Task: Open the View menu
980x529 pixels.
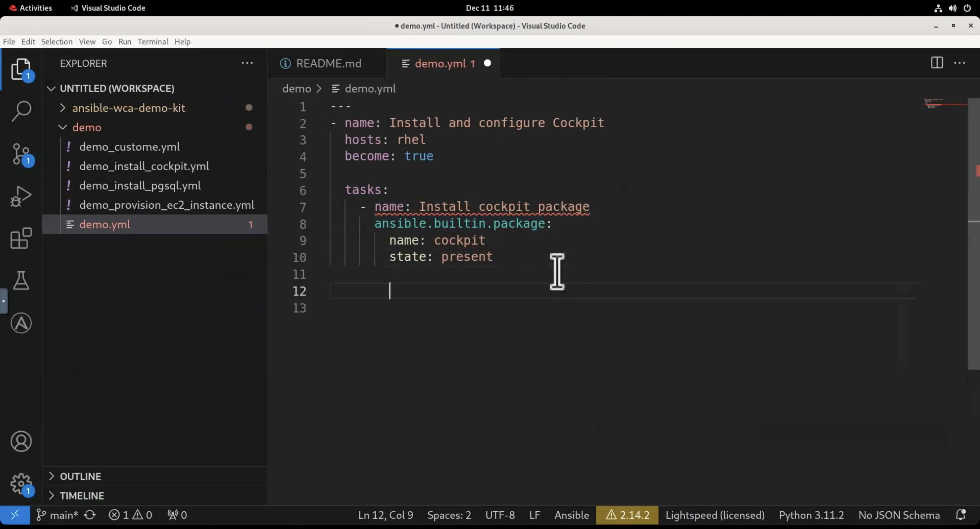Action: pos(87,42)
